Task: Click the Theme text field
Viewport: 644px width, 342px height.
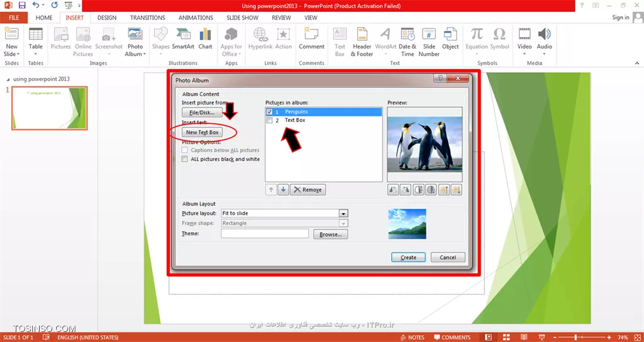Action: (265, 234)
